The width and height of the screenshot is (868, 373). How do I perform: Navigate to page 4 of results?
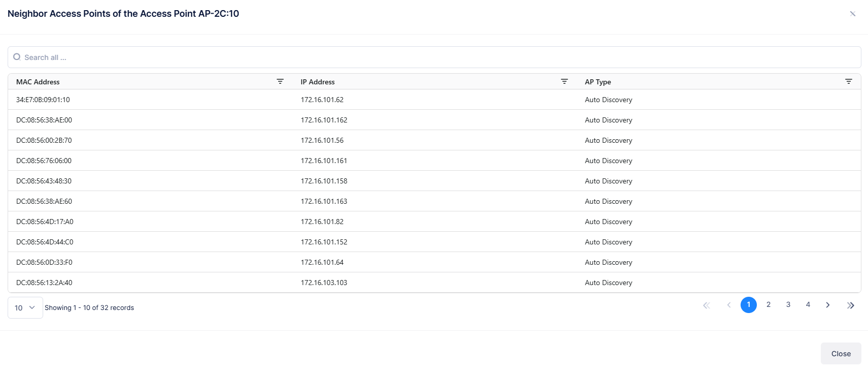tap(808, 305)
